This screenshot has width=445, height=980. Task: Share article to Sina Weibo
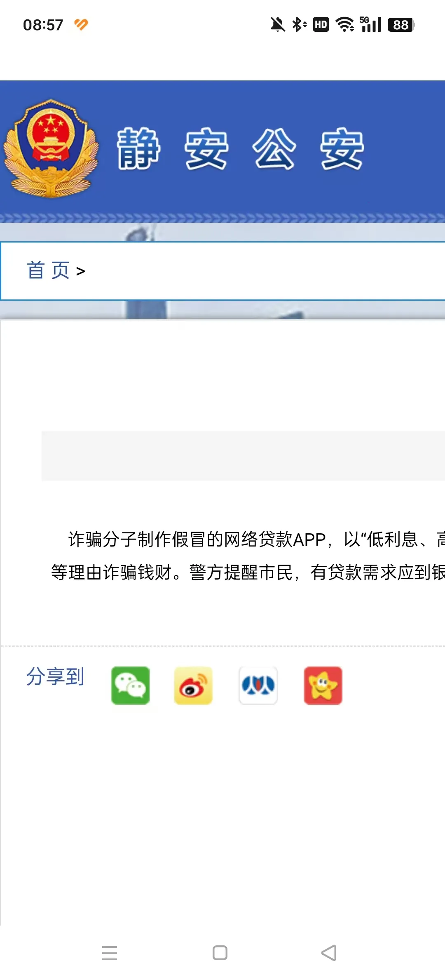[193, 685]
